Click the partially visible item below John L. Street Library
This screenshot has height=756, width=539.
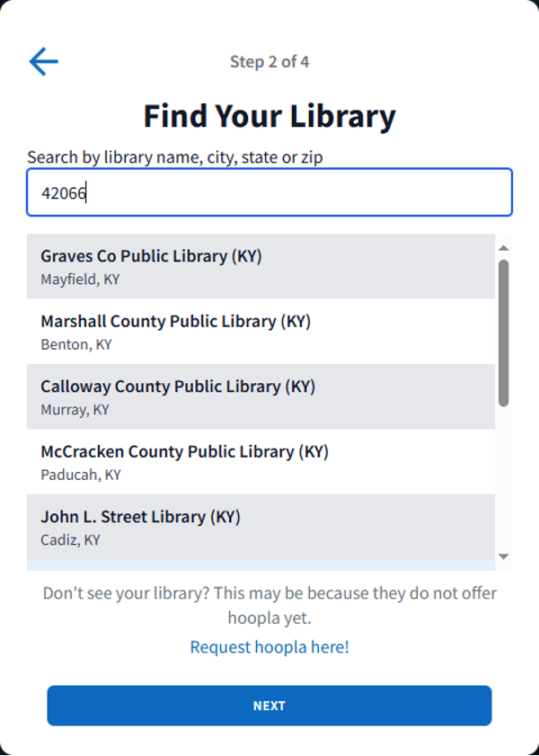tap(261, 565)
